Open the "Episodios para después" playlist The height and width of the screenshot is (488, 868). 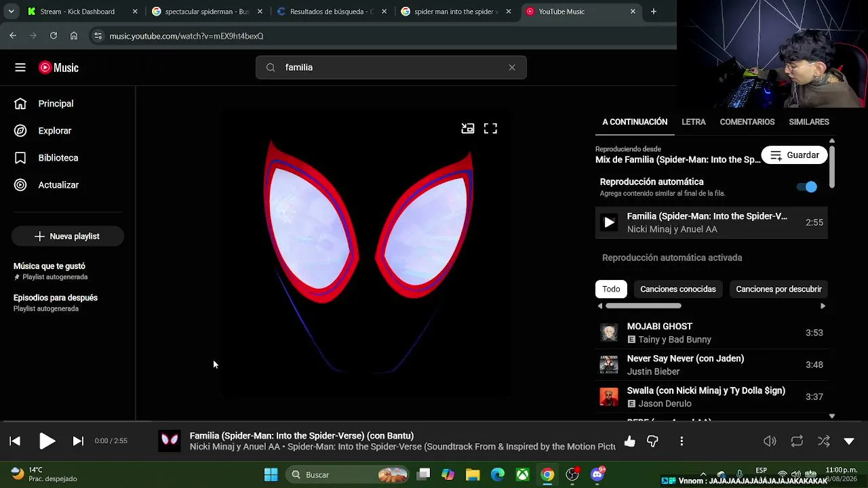tap(56, 302)
